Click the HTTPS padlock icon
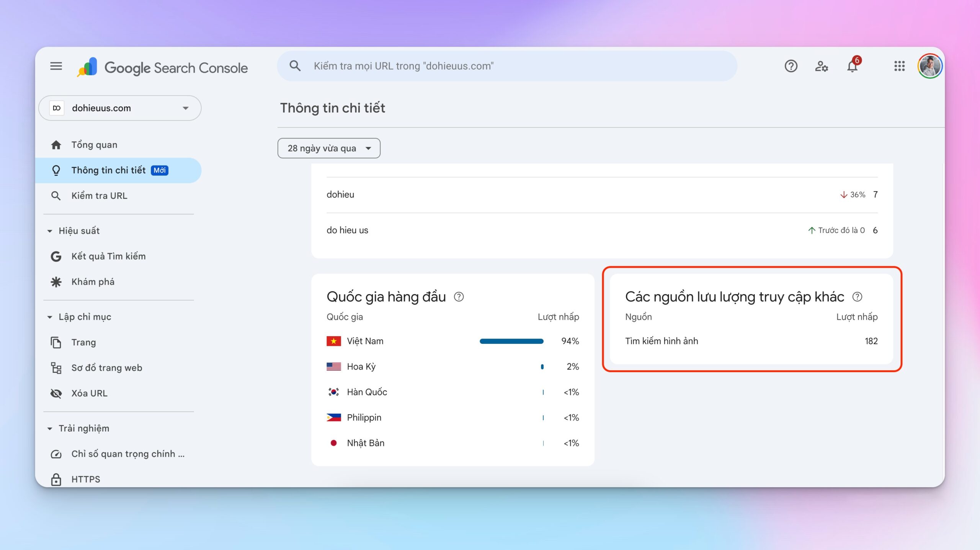Image resolution: width=980 pixels, height=550 pixels. click(56, 479)
